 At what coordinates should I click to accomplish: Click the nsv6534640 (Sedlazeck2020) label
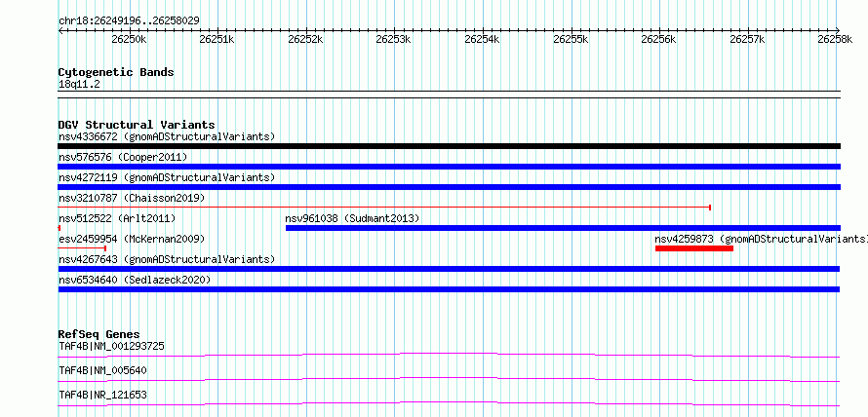click(x=135, y=280)
